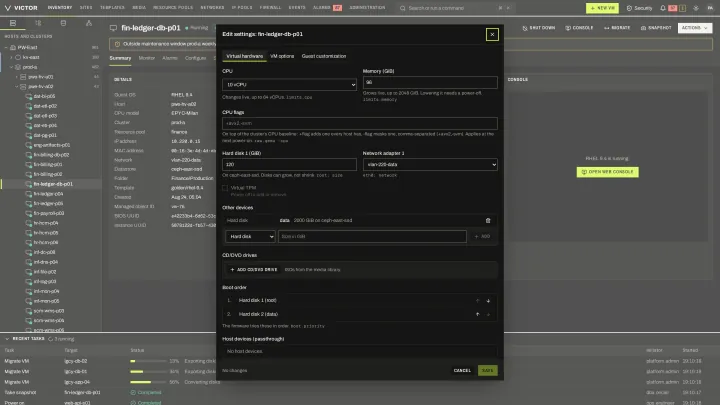Screen dimensions: 720x405
Task: Open the Monitor tab
Action: pos(147,58)
